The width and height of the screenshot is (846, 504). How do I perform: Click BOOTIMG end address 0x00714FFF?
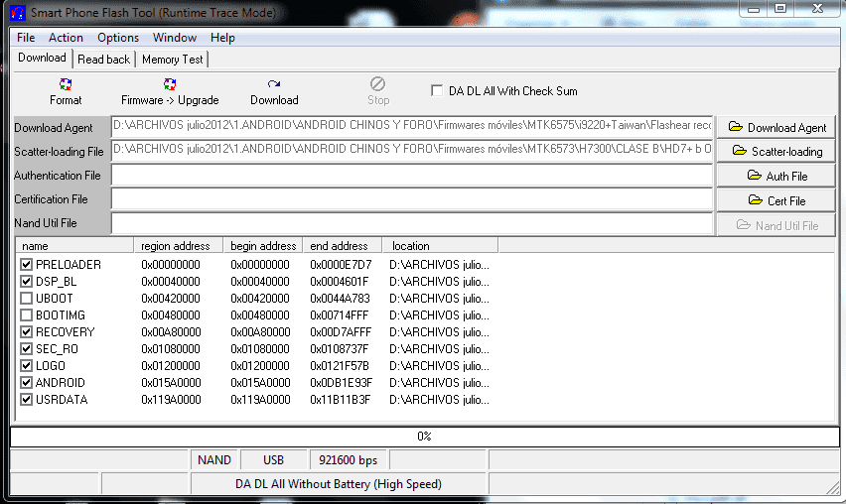(340, 315)
